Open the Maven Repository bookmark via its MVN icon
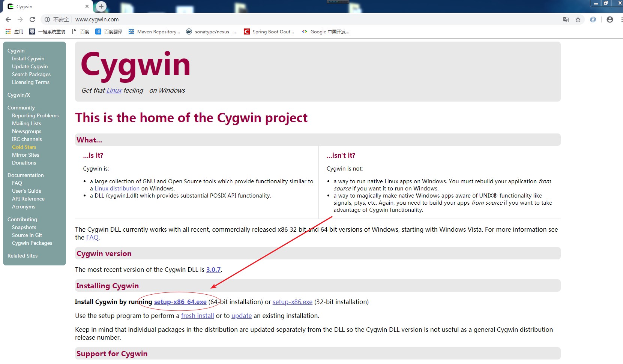 [x=131, y=32]
